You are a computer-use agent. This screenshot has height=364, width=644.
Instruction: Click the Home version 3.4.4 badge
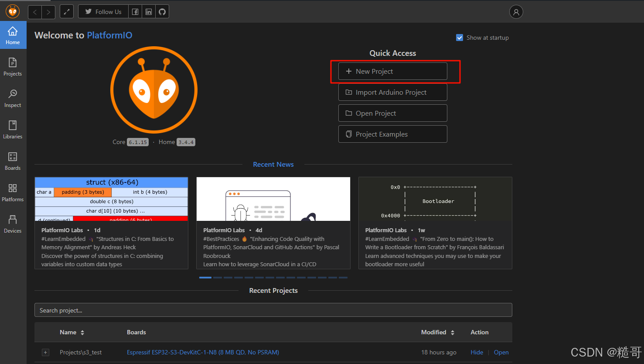(186, 142)
